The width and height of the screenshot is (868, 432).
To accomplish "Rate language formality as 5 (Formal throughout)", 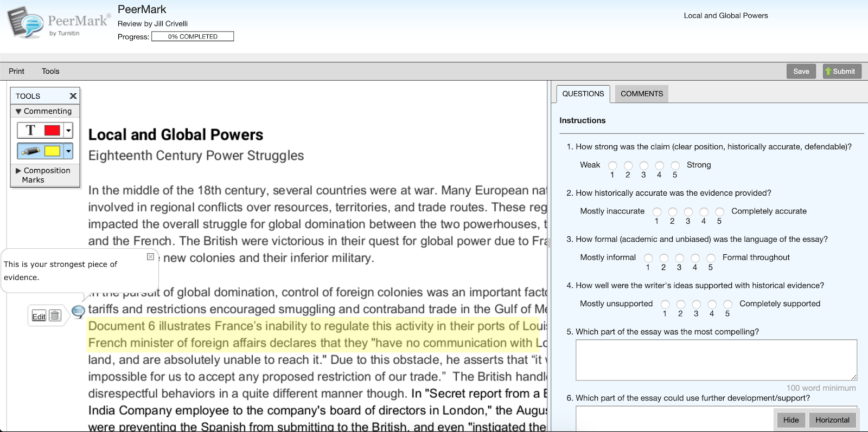I will click(711, 258).
